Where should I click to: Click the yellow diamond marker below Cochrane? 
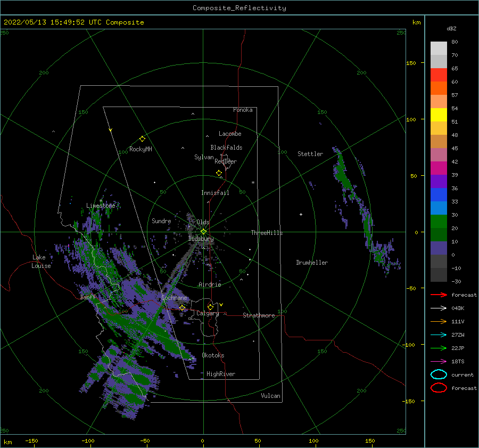coord(182,307)
